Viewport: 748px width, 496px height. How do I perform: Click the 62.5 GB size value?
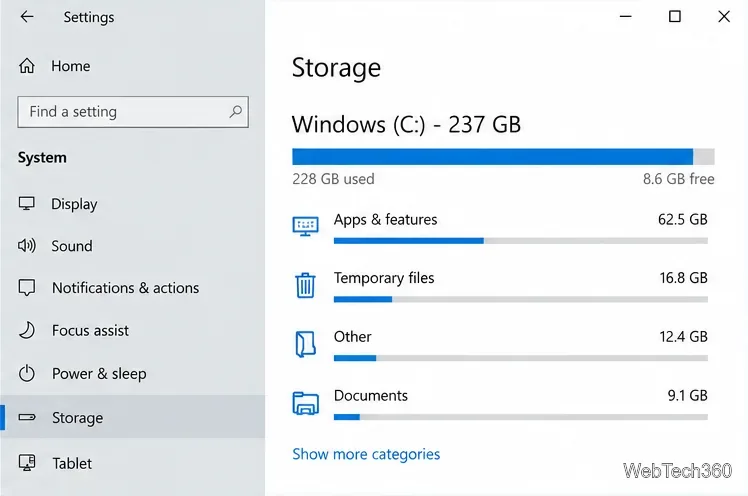(682, 219)
